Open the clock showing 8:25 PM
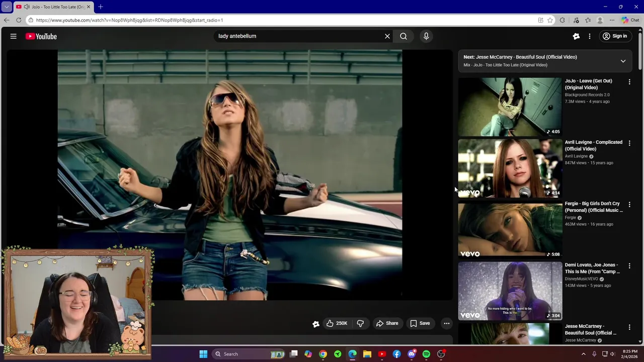The image size is (644, 362). point(630,354)
